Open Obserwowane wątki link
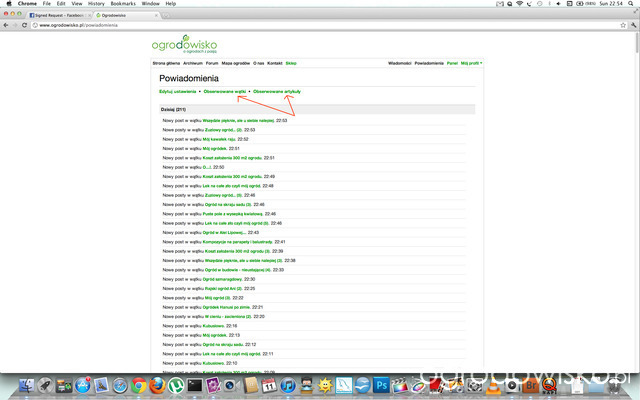The image size is (640, 400). [224, 91]
